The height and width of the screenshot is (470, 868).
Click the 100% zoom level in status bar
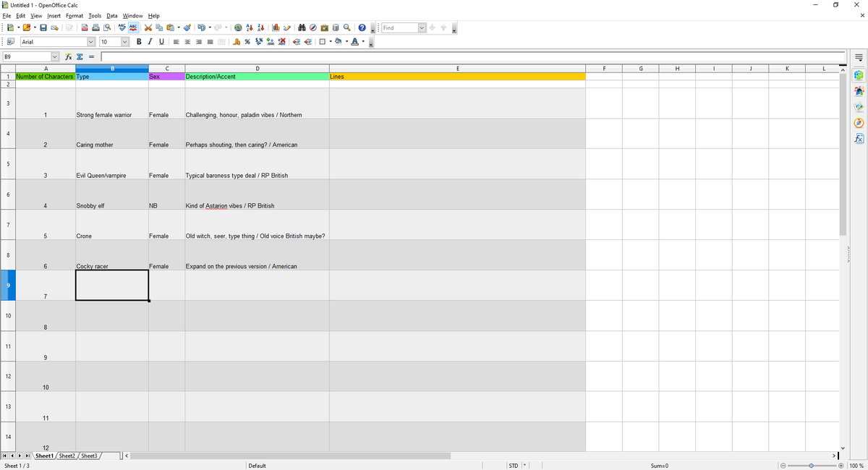point(856,466)
